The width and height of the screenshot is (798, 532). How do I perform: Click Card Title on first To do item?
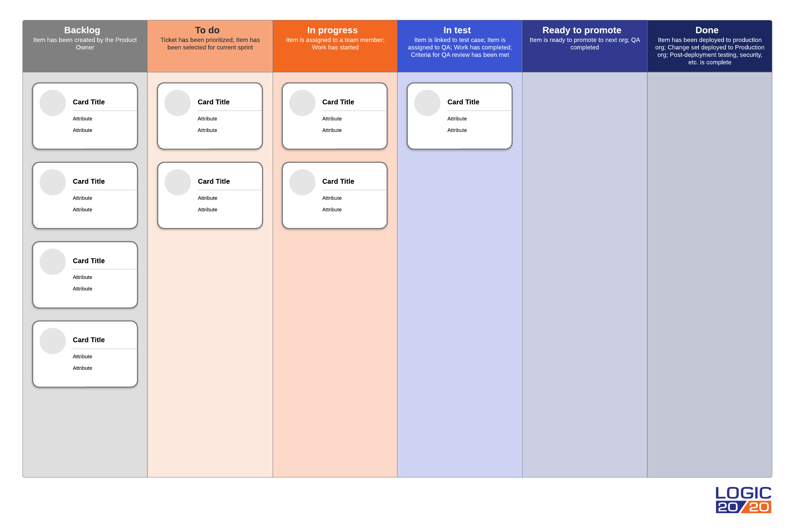[213, 101]
